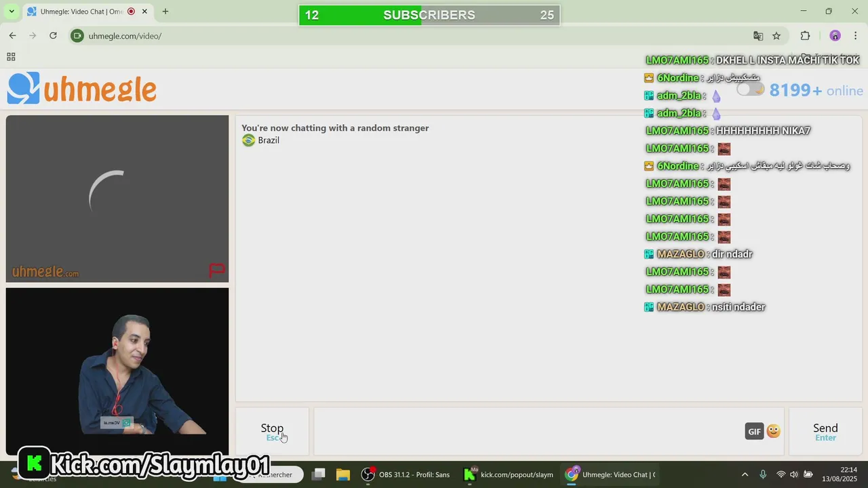Close the Uhmegle browser tab
The image size is (868, 488).
(x=144, y=12)
